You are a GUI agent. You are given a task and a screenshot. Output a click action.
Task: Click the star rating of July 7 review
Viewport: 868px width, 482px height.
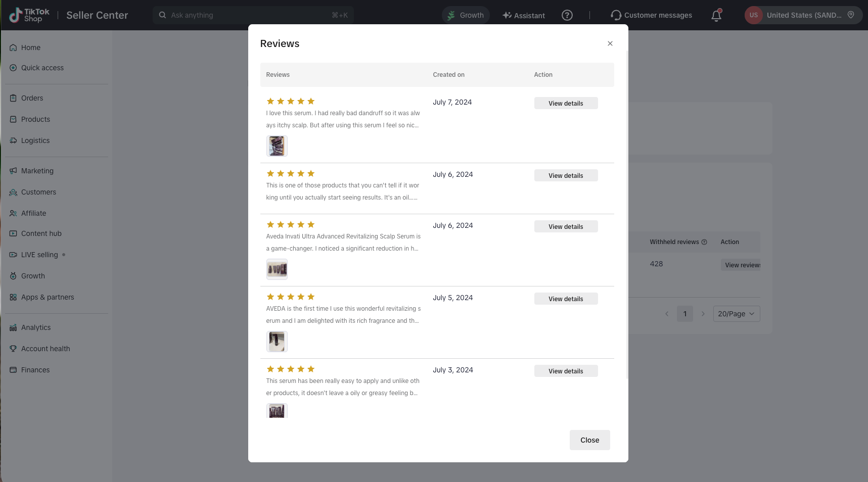(x=291, y=101)
